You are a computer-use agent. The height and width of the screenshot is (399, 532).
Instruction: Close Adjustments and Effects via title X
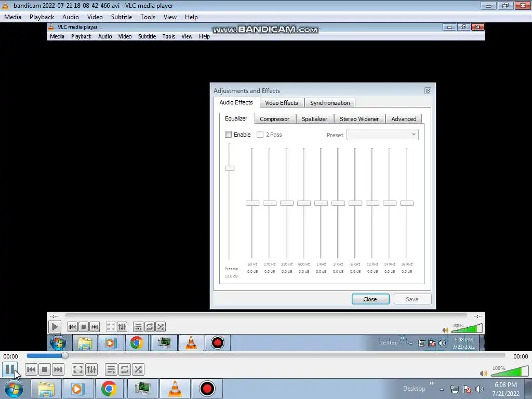tap(428, 90)
